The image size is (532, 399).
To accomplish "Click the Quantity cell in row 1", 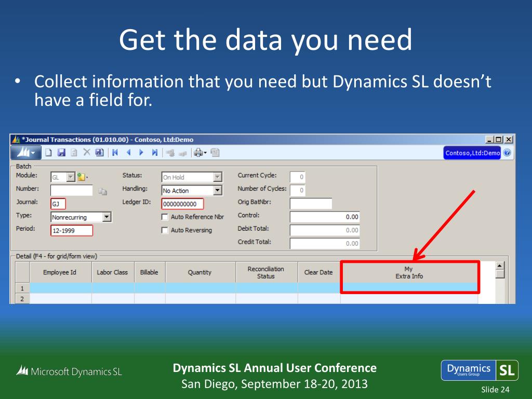I will tap(200, 288).
